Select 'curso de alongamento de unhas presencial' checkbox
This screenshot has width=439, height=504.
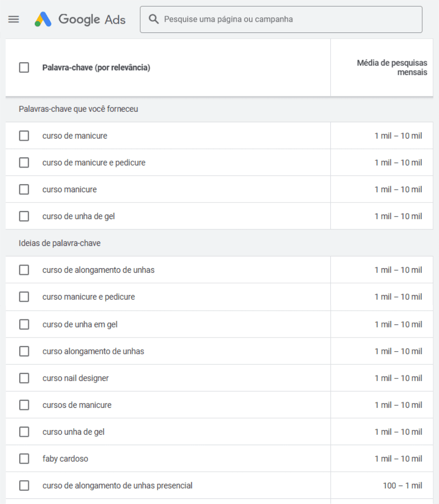click(x=24, y=485)
